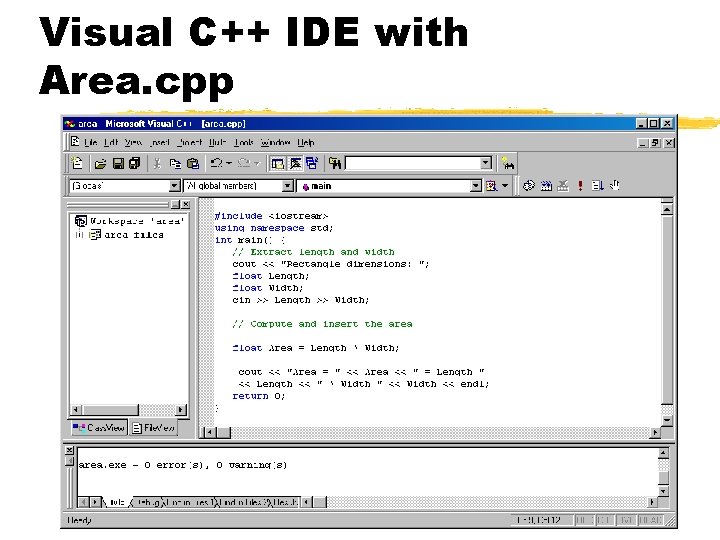
Task: Open the WizardBar actions dropdown arrow
Action: pos(505,186)
